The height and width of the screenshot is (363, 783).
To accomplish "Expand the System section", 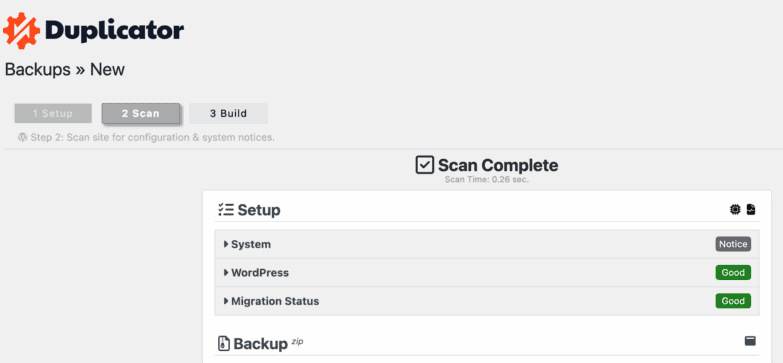I will click(x=487, y=244).
